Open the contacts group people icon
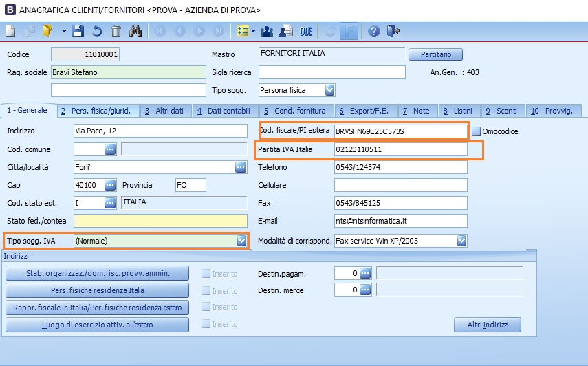Viewport: 588px width, 366px height. tap(267, 31)
